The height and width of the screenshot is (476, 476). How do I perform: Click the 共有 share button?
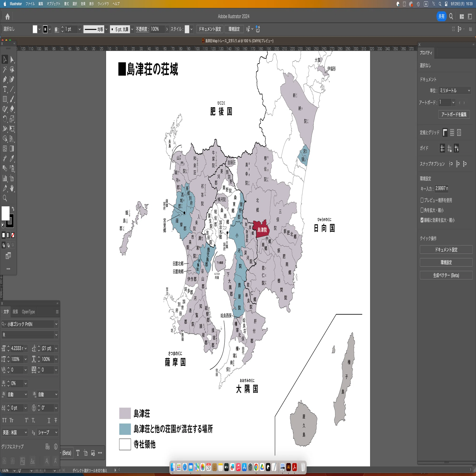coord(441,16)
